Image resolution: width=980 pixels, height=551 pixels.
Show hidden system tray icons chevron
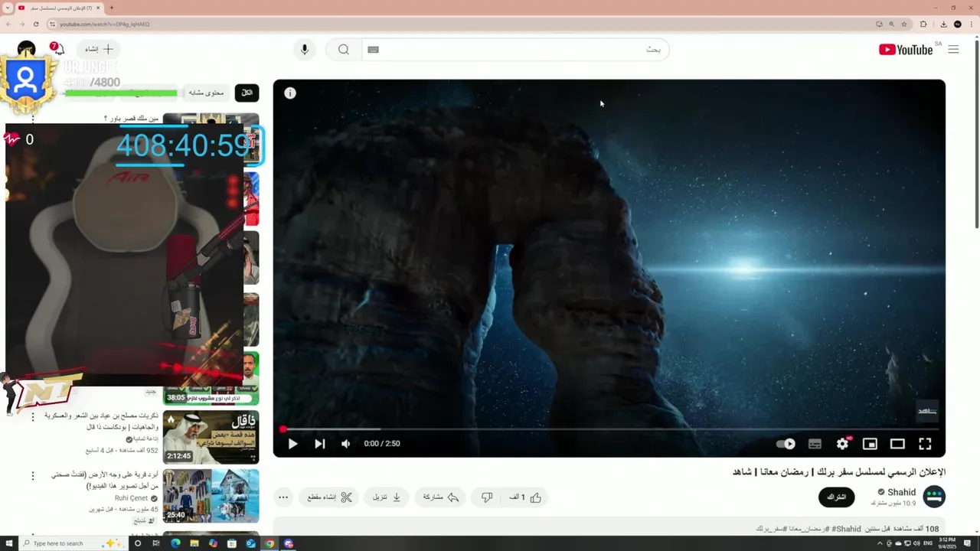point(879,543)
